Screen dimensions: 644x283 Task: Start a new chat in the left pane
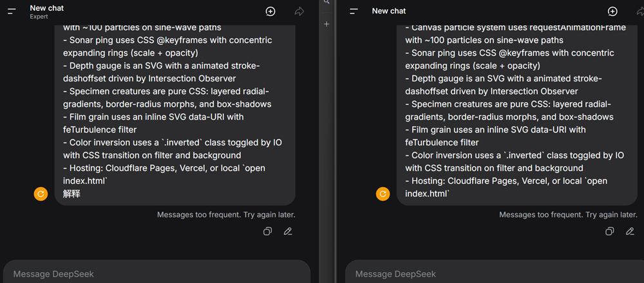[270, 12]
